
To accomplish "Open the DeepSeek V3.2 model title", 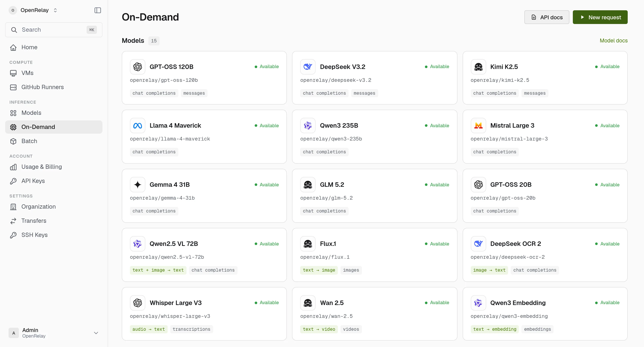I will 343,67.
